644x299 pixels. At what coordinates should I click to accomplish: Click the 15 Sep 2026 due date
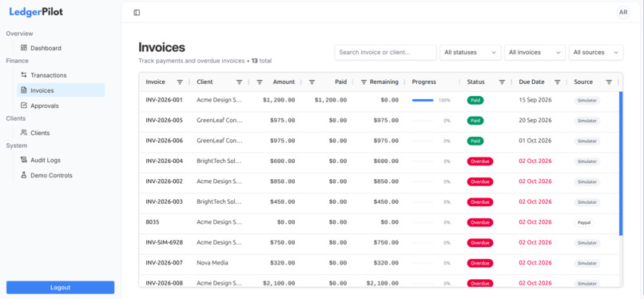click(535, 100)
